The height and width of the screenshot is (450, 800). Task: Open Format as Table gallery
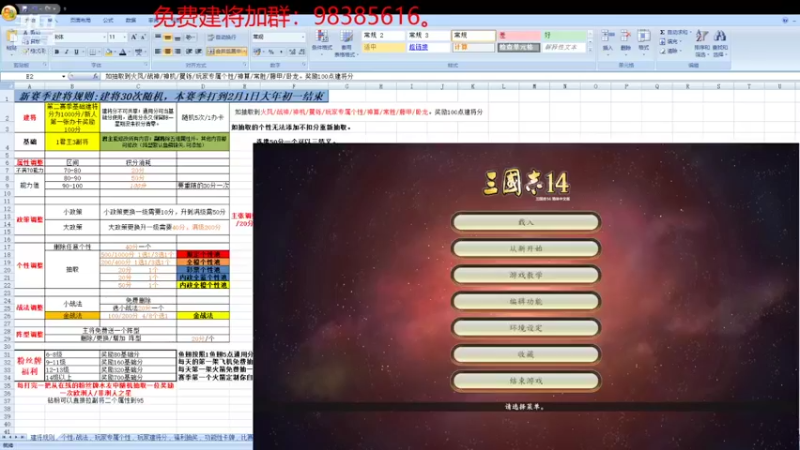coord(346,42)
